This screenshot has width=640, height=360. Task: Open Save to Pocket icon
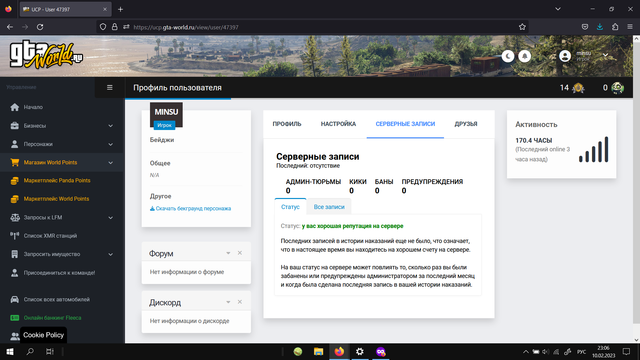[x=585, y=27]
